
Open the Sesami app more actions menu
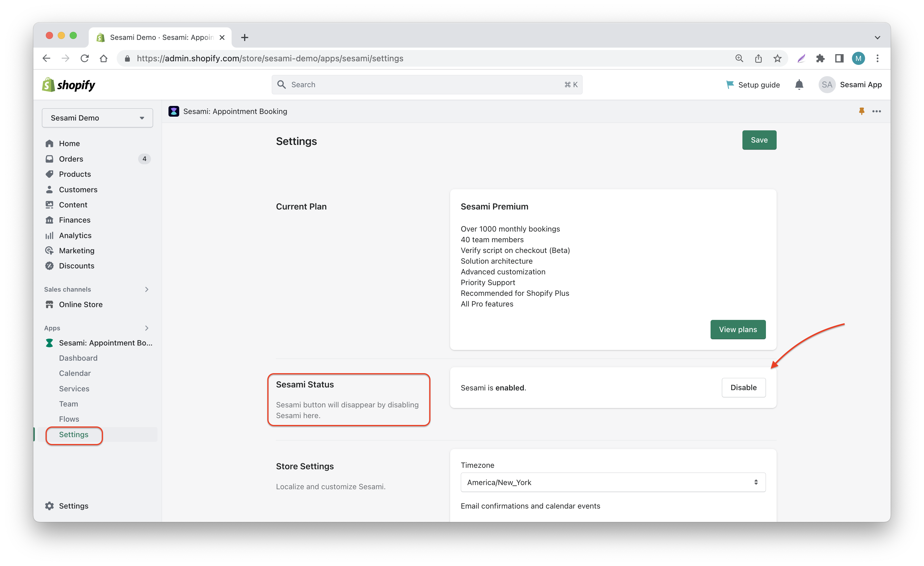click(x=877, y=111)
